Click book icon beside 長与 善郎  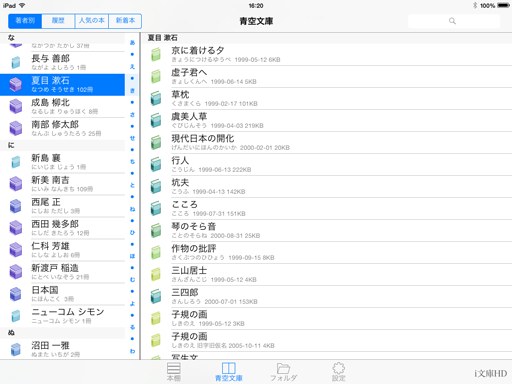(x=16, y=63)
